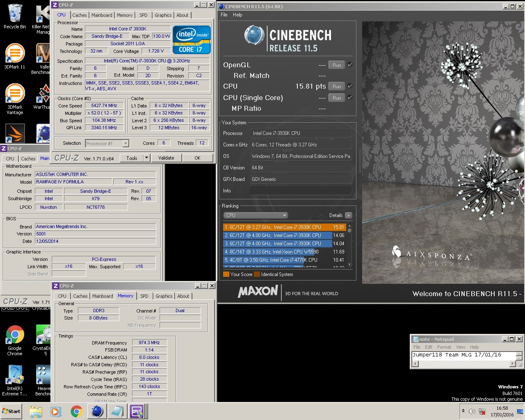Open SPD tab in top CPU-Z window
525x420 pixels.
click(x=144, y=15)
